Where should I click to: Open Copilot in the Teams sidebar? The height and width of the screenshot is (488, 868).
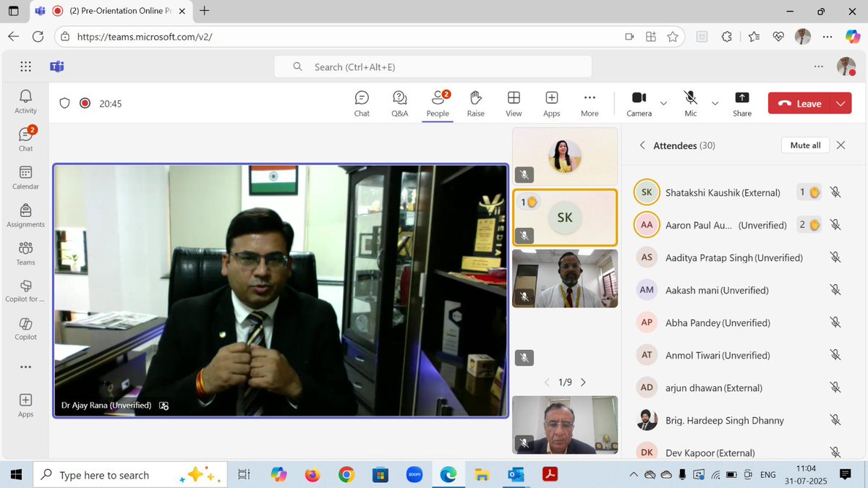(x=25, y=329)
